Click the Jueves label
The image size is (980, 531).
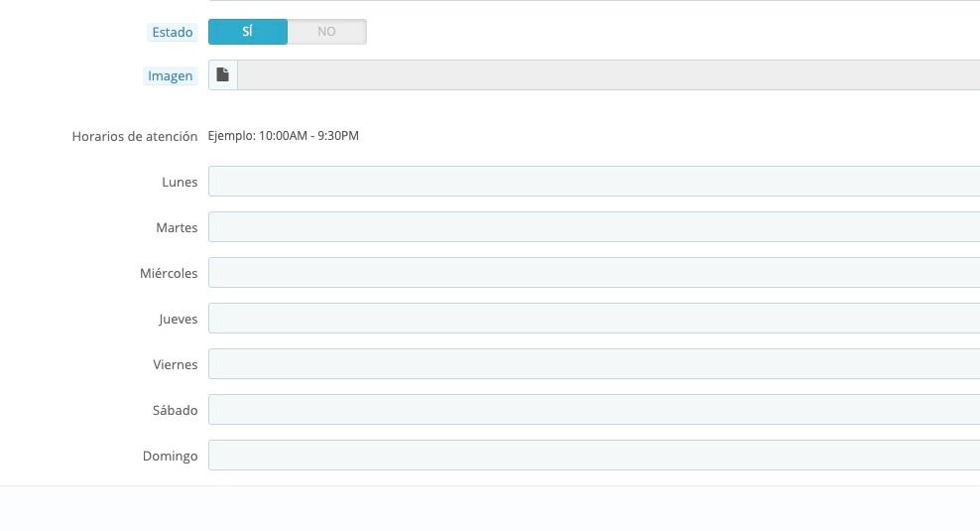tap(179, 319)
